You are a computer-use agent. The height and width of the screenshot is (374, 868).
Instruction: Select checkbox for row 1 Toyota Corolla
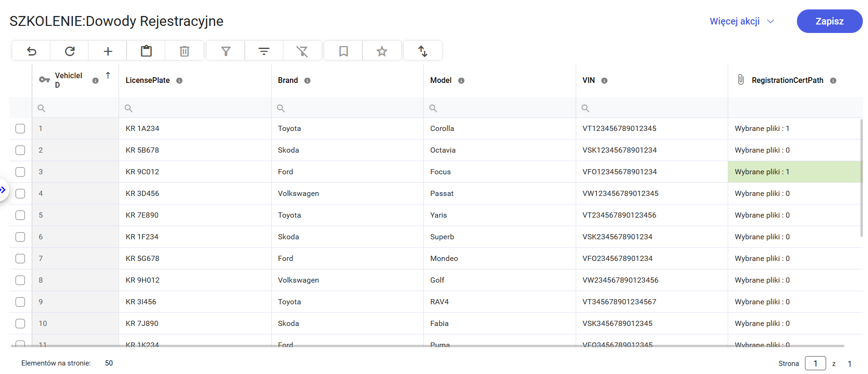[20, 129]
